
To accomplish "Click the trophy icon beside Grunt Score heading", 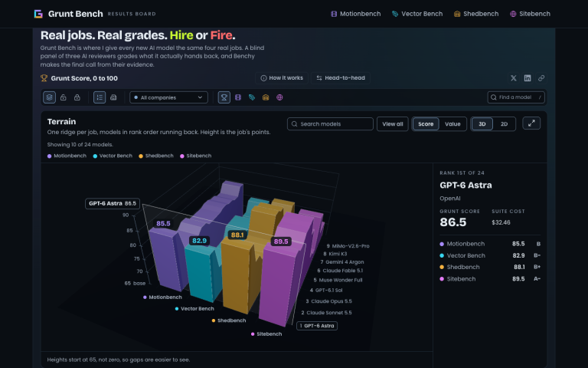I will click(44, 78).
